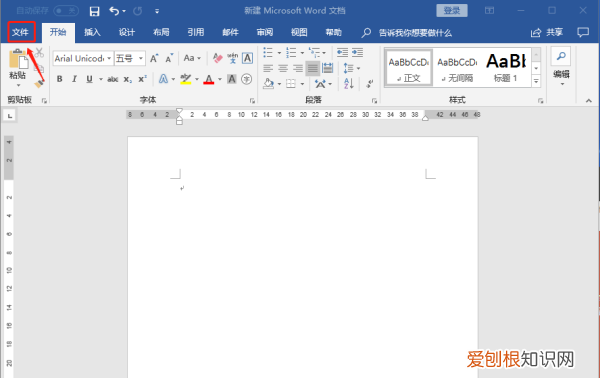Image resolution: width=600 pixels, height=378 pixels.
Task: Click the Decrease indent icon
Action: (342, 52)
